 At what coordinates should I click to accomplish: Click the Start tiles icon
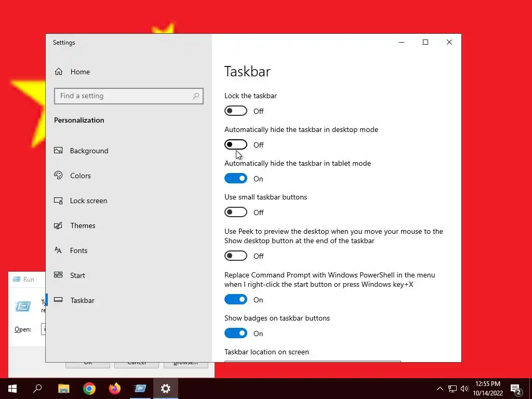58,275
